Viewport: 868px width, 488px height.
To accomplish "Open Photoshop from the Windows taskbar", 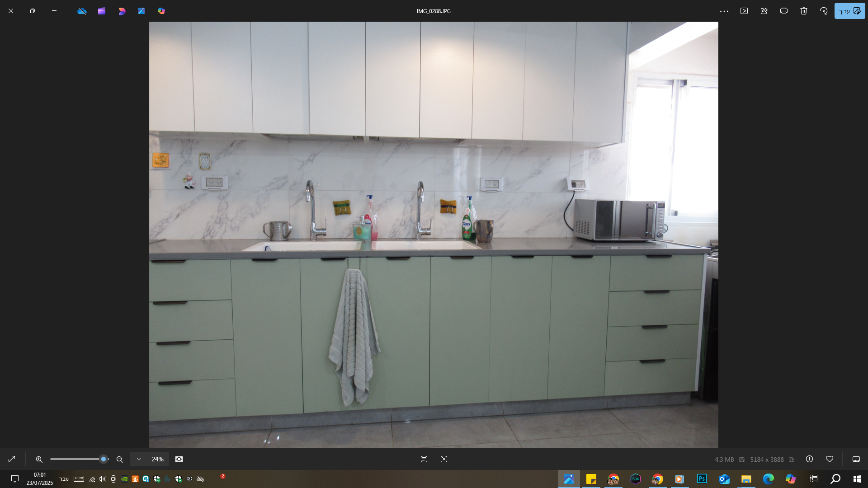I will [702, 479].
